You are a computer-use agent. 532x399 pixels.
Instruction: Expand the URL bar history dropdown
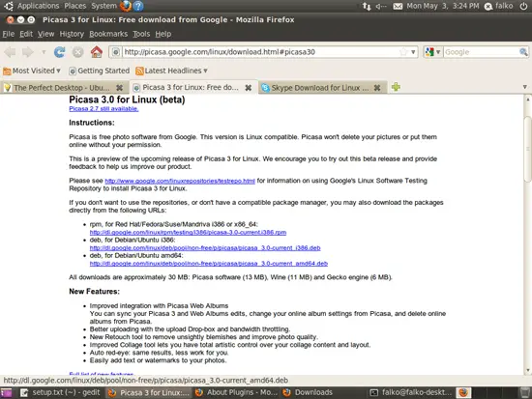(413, 52)
